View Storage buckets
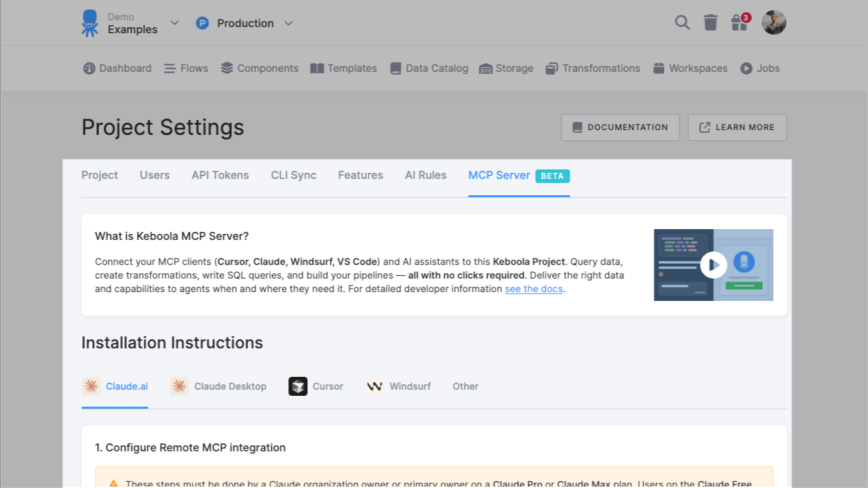Screen dimensions: 868x488 (x=506, y=68)
